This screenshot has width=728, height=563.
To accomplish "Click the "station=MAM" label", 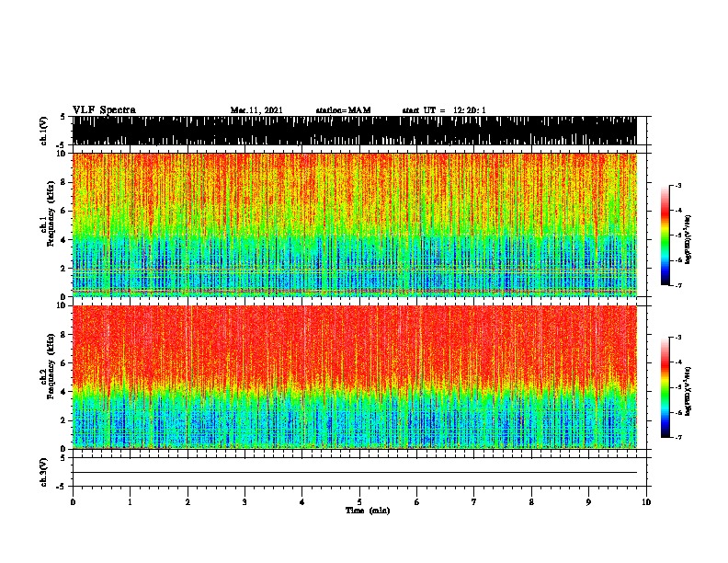I will click(343, 110).
